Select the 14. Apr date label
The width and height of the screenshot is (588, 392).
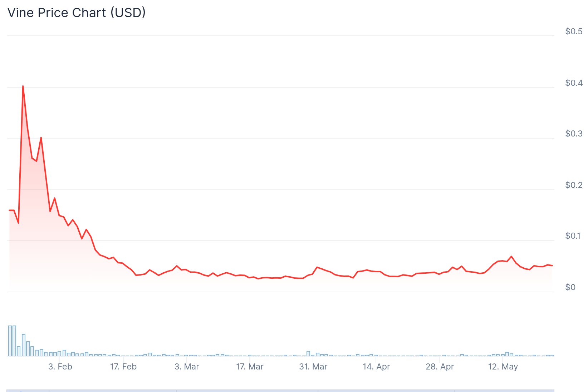tap(376, 367)
